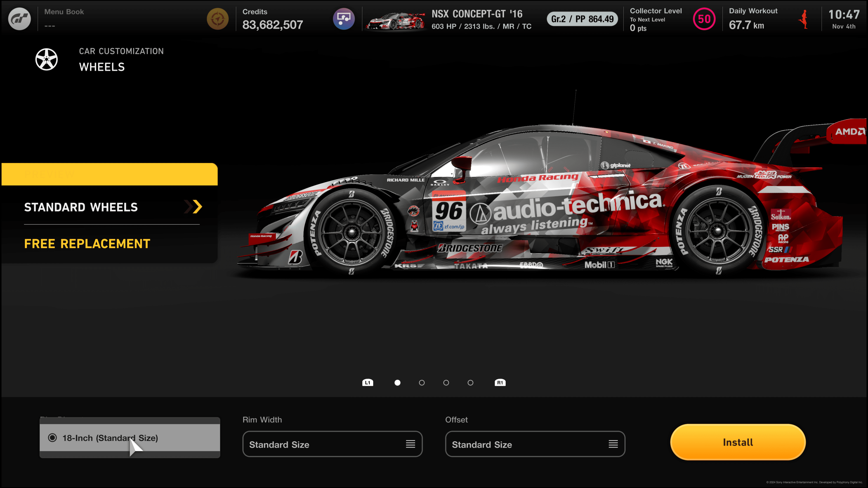Expand Standard Wheels with the chevron arrow

(193, 207)
